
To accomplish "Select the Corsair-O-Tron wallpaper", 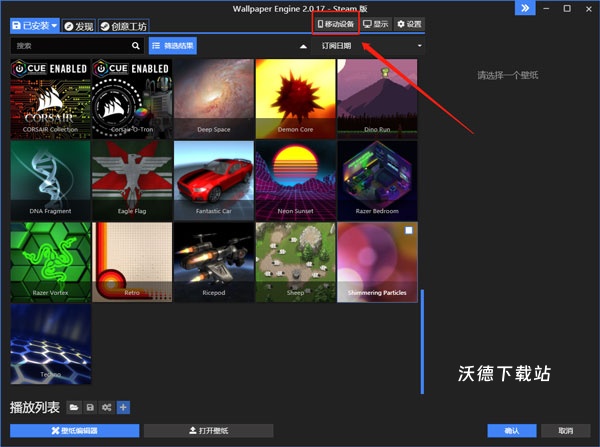I will 132,99.
